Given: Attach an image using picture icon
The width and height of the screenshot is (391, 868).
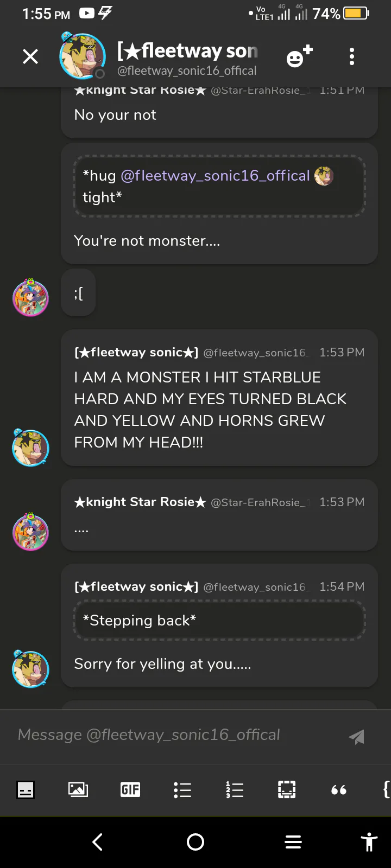Looking at the screenshot, I should coord(78,790).
